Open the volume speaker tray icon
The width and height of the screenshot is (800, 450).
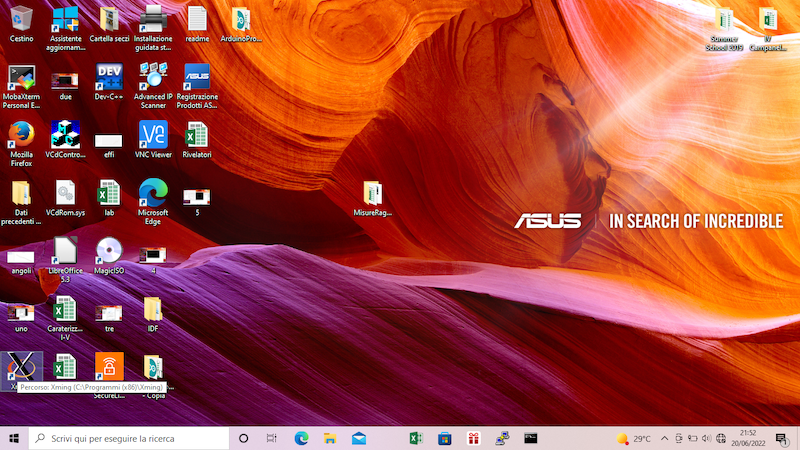pos(707,438)
